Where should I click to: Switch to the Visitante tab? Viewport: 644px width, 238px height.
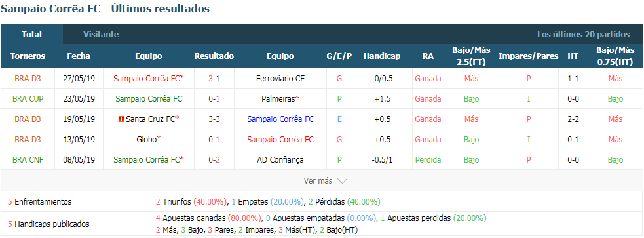(x=101, y=35)
